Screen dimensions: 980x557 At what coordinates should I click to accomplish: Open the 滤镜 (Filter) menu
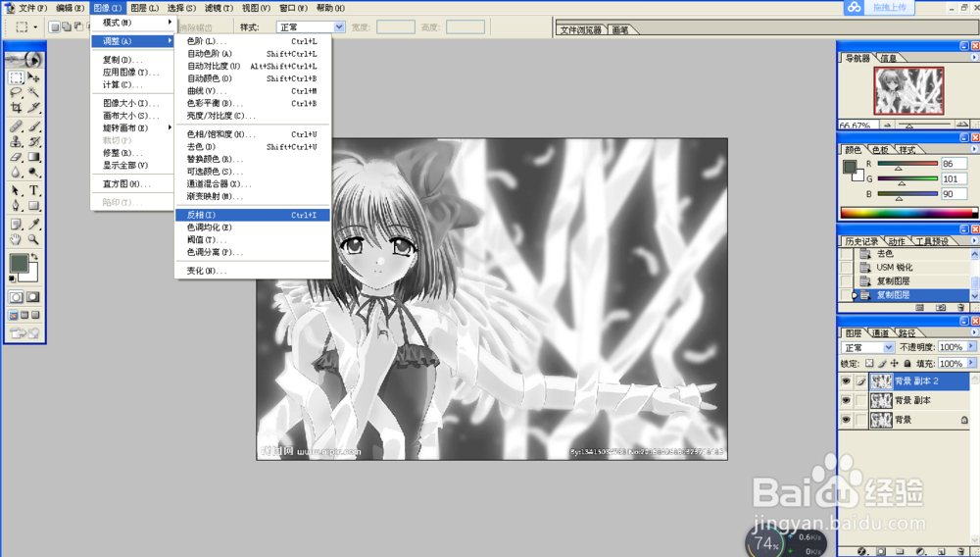point(219,8)
